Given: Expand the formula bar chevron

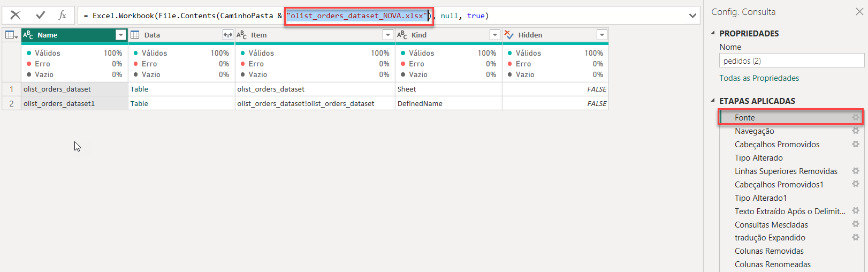Looking at the screenshot, I should pos(692,16).
